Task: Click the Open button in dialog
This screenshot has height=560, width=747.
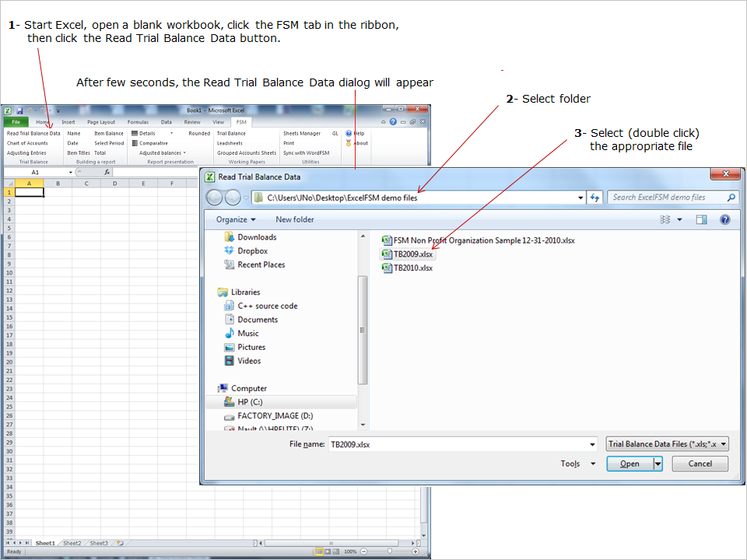Action: (630, 464)
